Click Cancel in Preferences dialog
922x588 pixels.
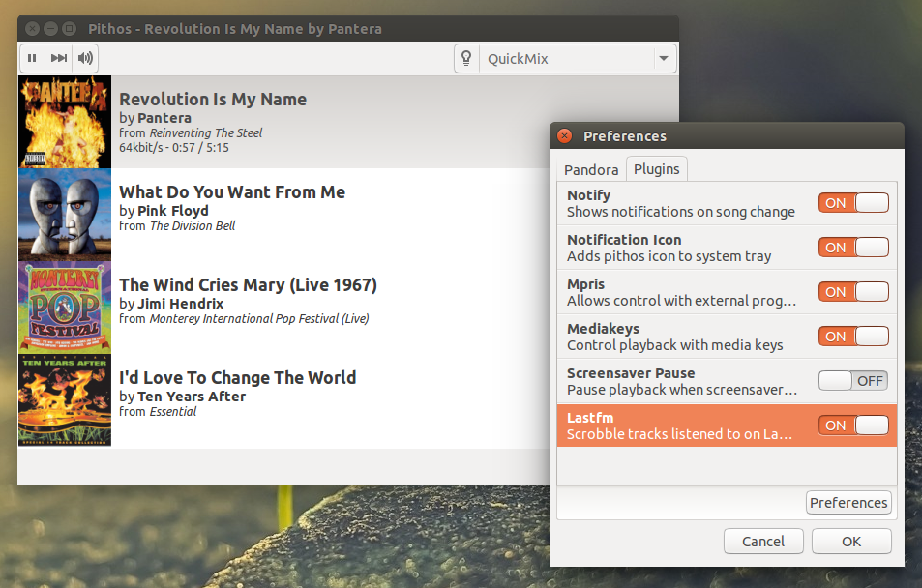(x=763, y=541)
